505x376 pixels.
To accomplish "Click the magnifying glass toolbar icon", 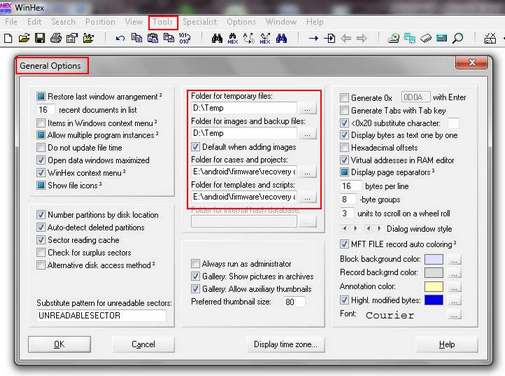I will tap(458, 38).
